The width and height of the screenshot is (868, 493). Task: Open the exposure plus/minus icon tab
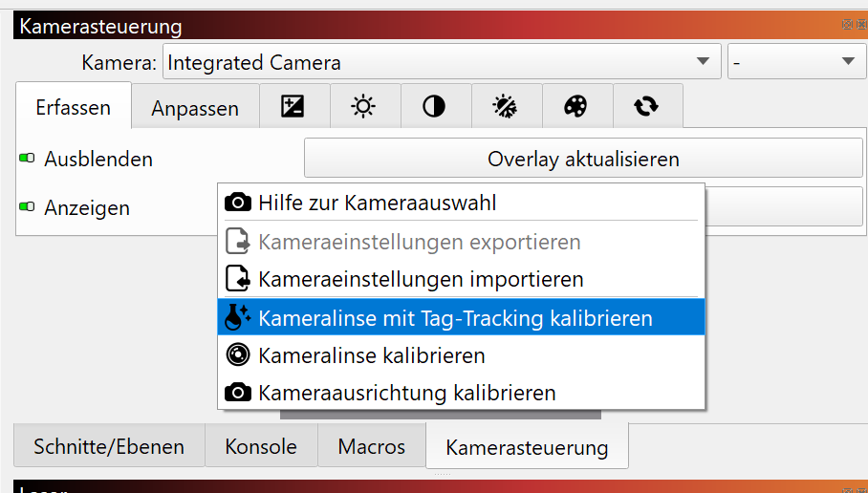tap(294, 106)
